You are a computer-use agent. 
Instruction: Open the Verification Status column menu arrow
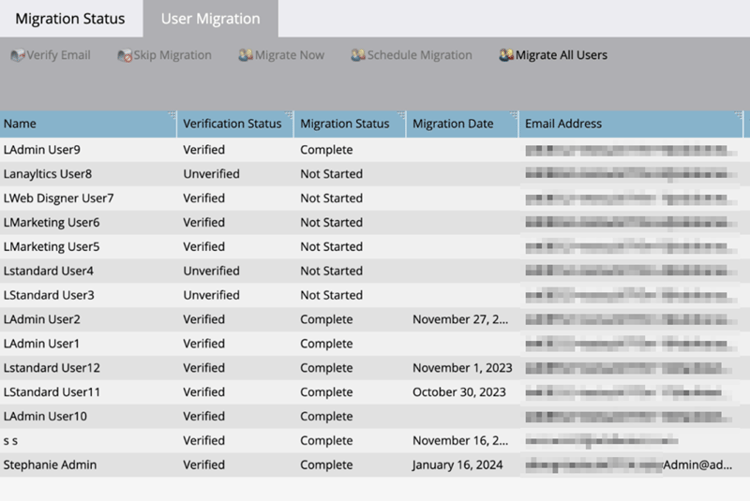pos(289,116)
